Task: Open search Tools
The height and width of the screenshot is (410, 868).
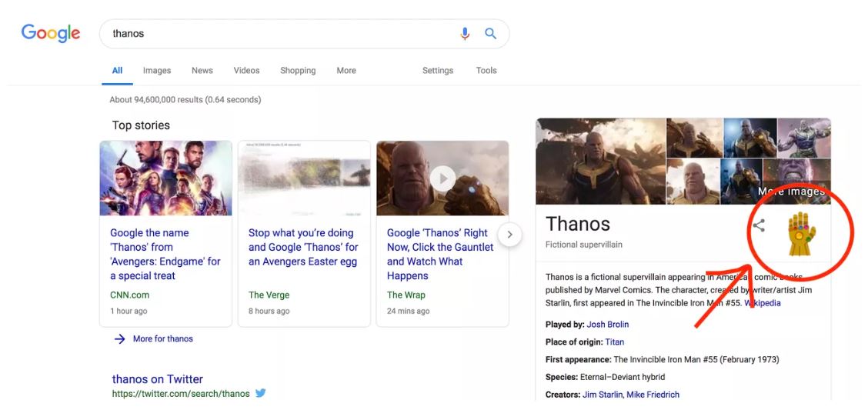Action: pyautogui.click(x=486, y=70)
